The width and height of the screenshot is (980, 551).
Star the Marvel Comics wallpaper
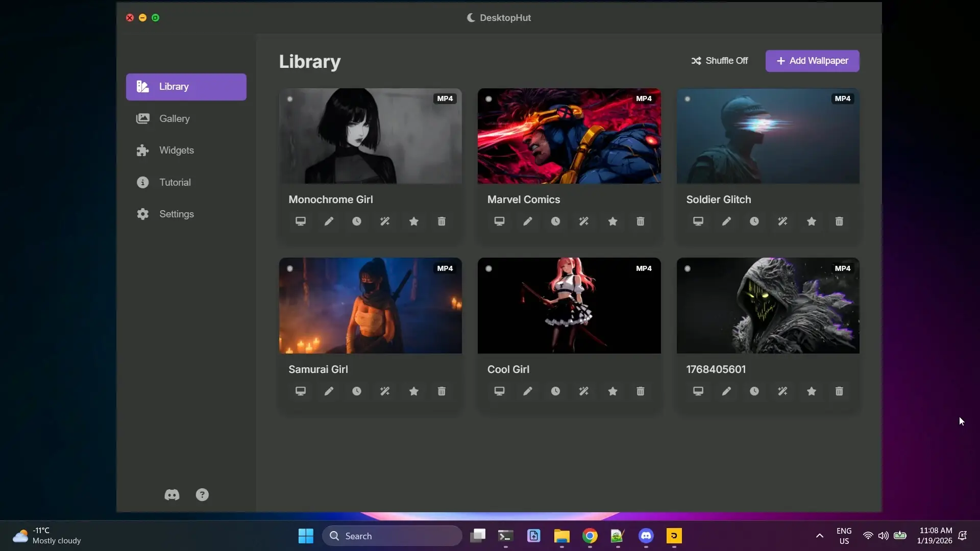(x=612, y=221)
